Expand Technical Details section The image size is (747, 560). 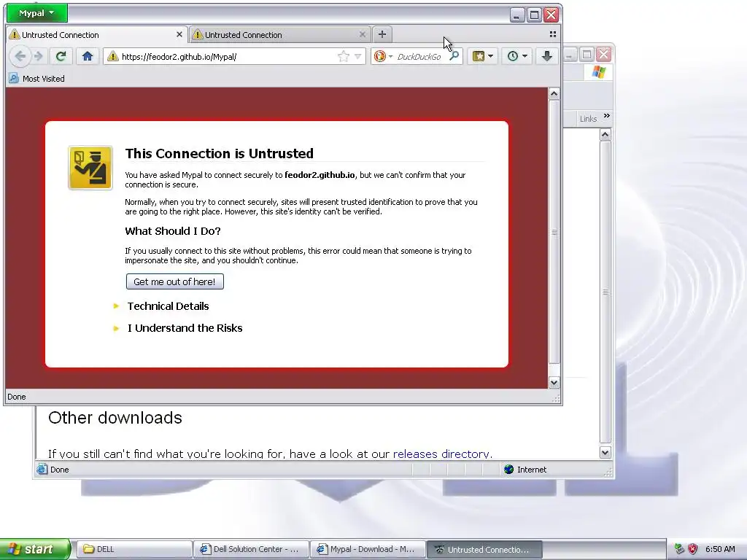coord(168,306)
